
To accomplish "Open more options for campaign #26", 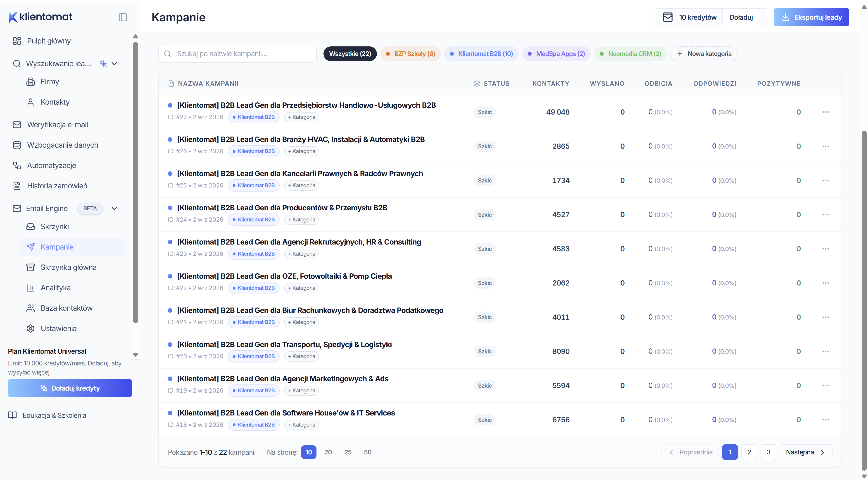I will (x=825, y=146).
